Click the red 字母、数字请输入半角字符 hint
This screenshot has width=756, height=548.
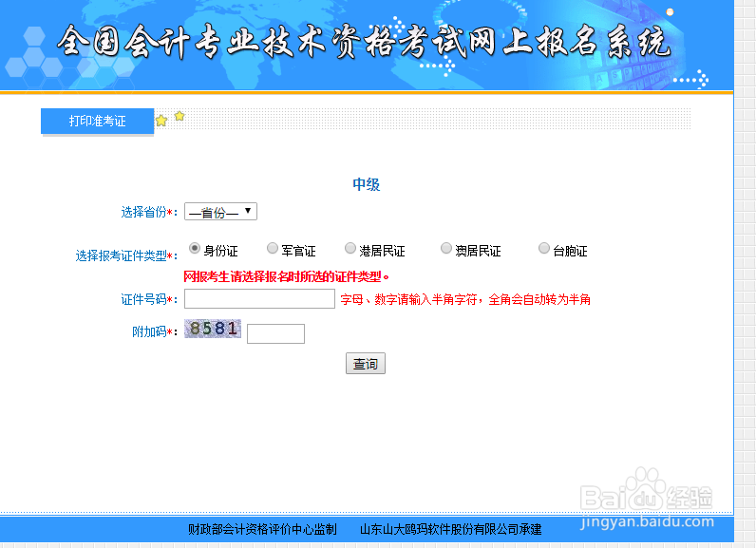(x=465, y=299)
